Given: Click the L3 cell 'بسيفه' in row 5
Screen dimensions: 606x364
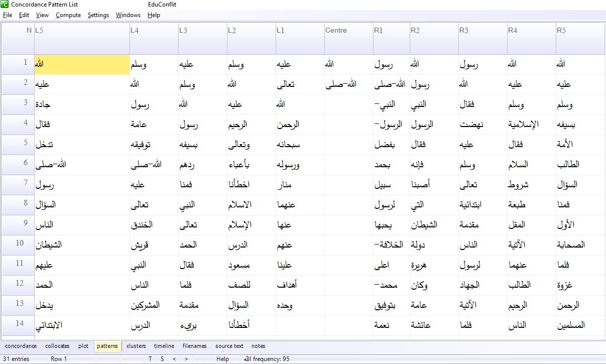Looking at the screenshot, I should tap(203, 145).
